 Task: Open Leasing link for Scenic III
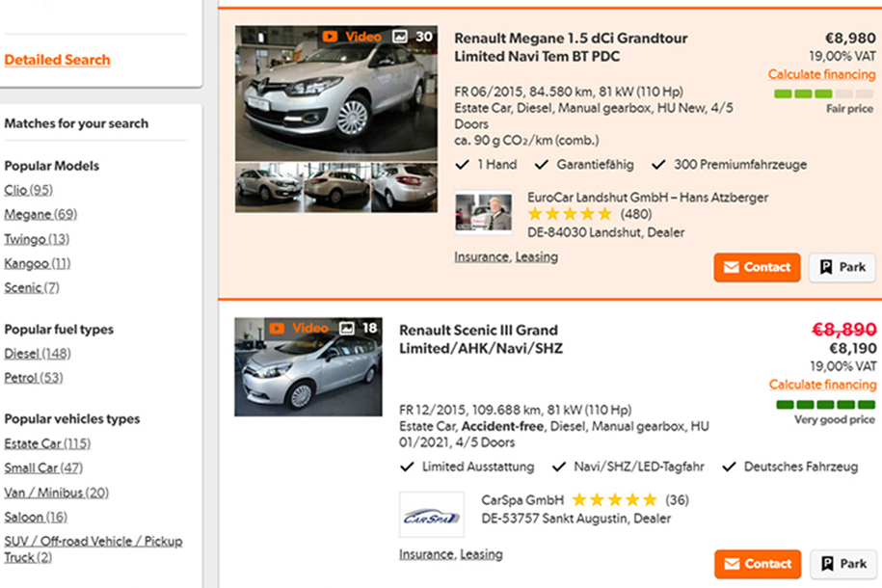tap(481, 554)
